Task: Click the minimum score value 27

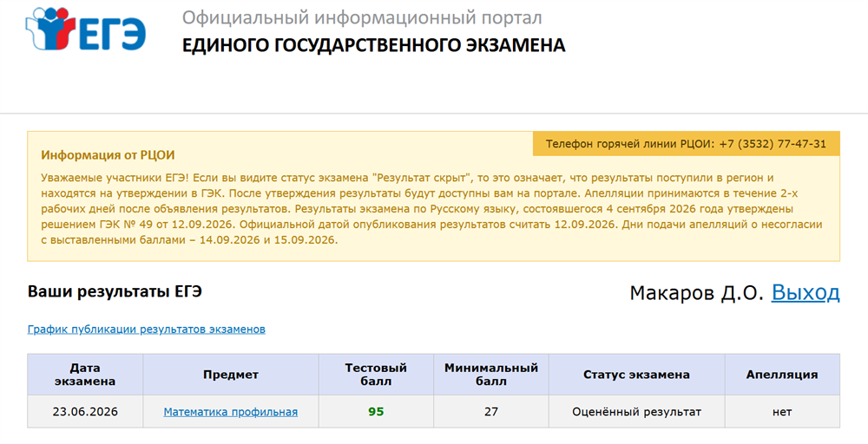Action: point(491,412)
